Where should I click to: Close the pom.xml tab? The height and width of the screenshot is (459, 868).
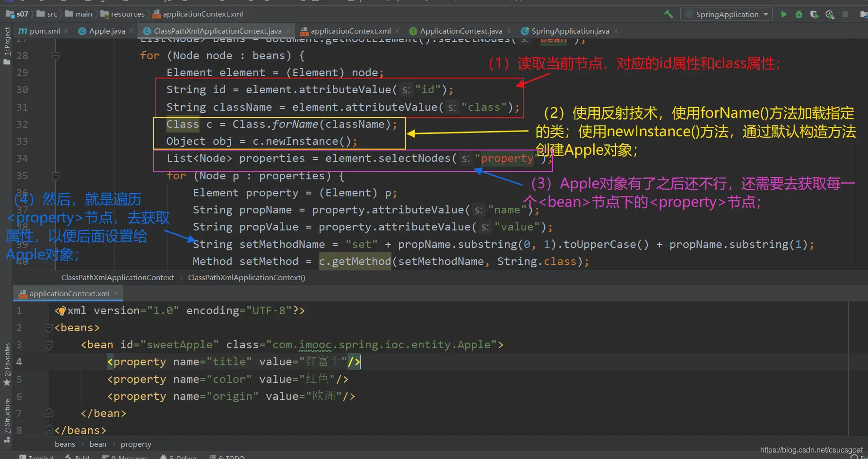click(66, 31)
